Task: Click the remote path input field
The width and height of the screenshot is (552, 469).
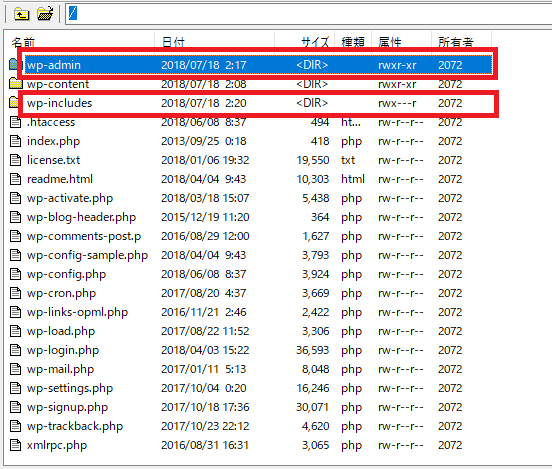Action: 309,14
